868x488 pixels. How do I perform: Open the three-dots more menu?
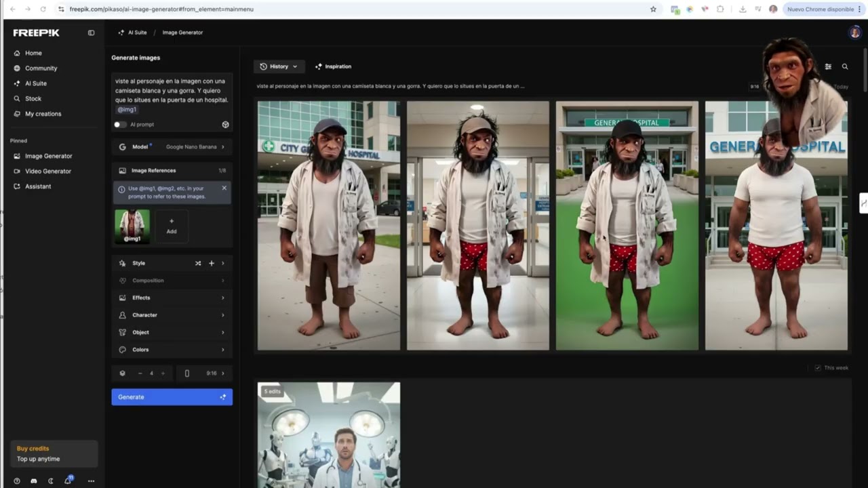[91, 481]
